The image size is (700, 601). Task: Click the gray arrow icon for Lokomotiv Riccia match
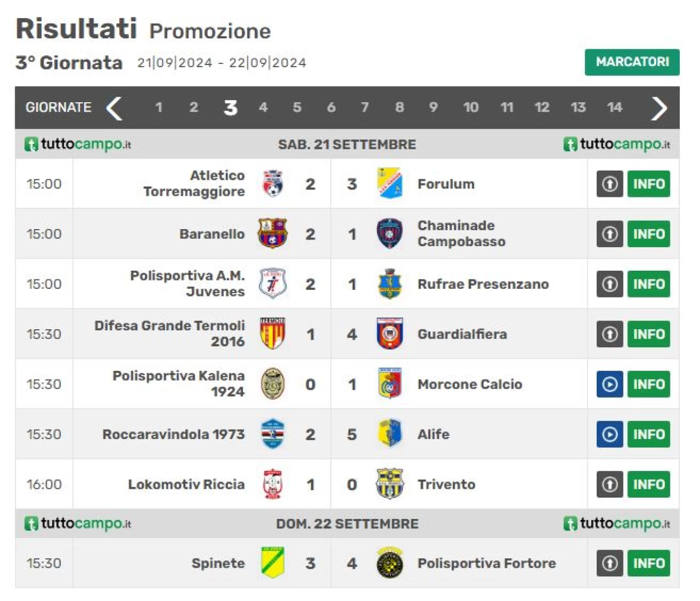(610, 485)
